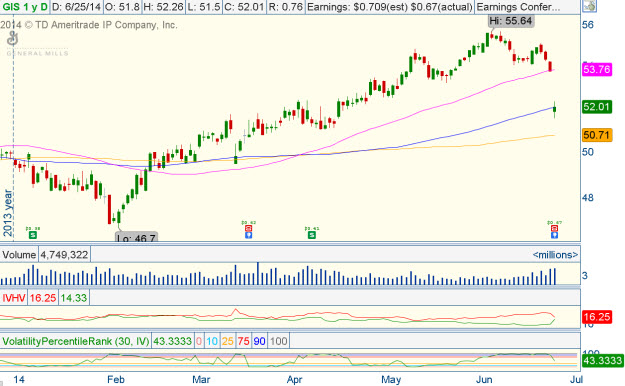Click the Hi: 55.64 price bubble
Screen dimensions: 625x386
pos(511,21)
